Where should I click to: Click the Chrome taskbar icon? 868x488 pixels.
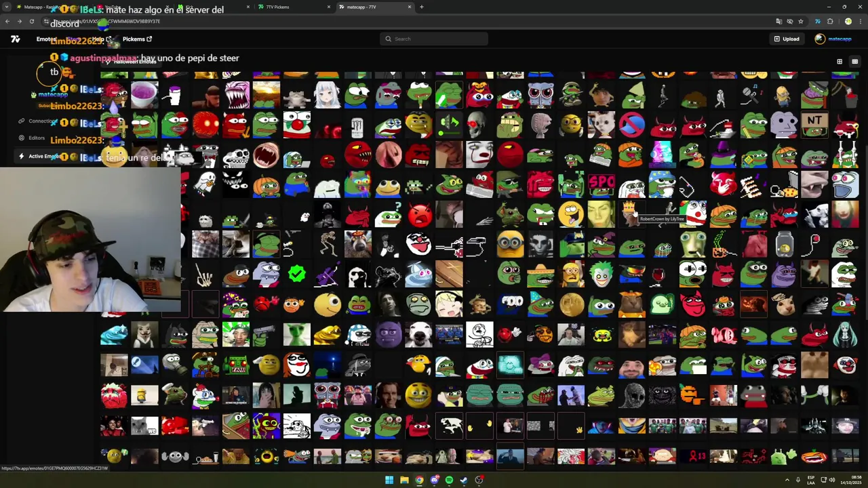(x=419, y=480)
